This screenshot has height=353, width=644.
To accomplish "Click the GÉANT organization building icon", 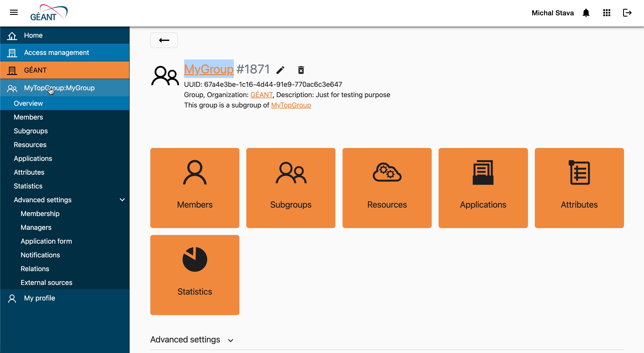I will (x=12, y=70).
